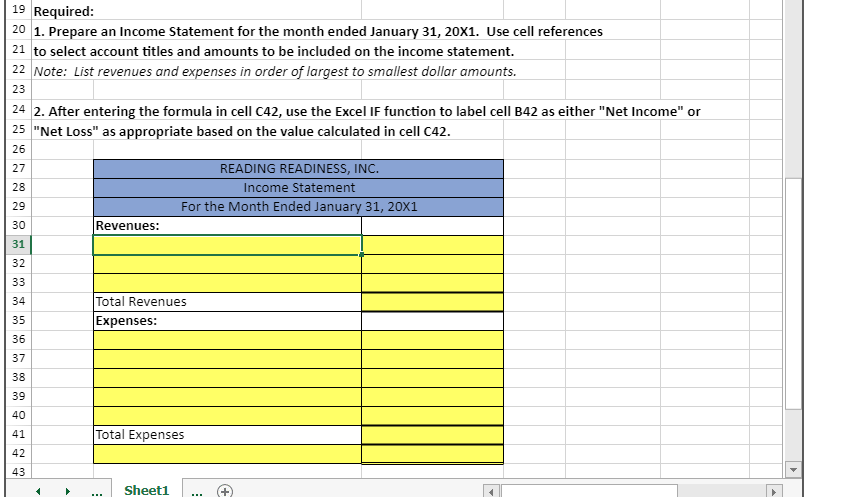Click 'For the Month Ended January 31, 20X1' cell
The height and width of the screenshot is (497, 848).
point(299,207)
